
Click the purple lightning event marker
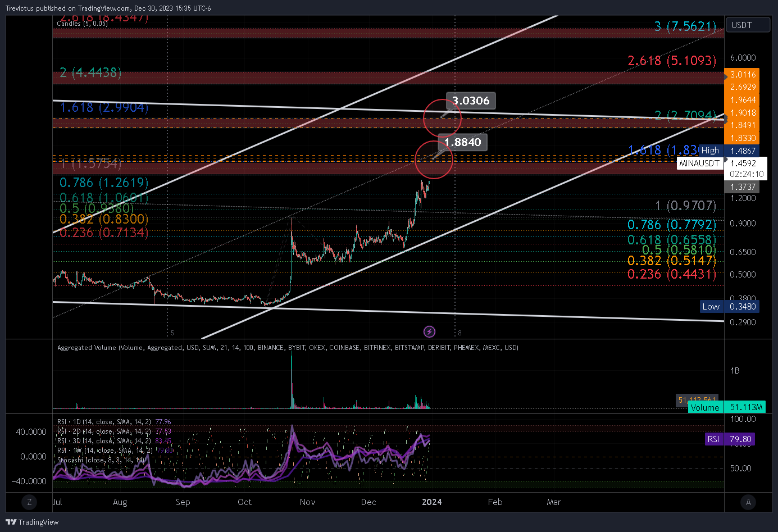coord(429,331)
